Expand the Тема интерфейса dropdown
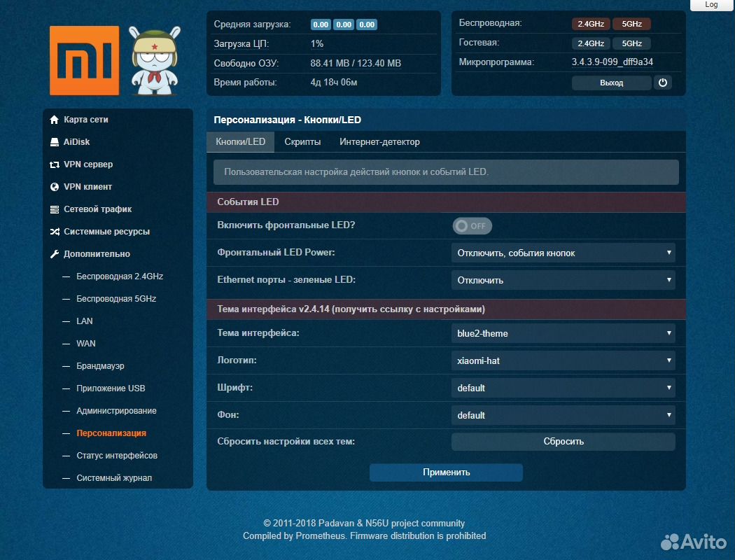The height and width of the screenshot is (560, 735). pos(563,333)
